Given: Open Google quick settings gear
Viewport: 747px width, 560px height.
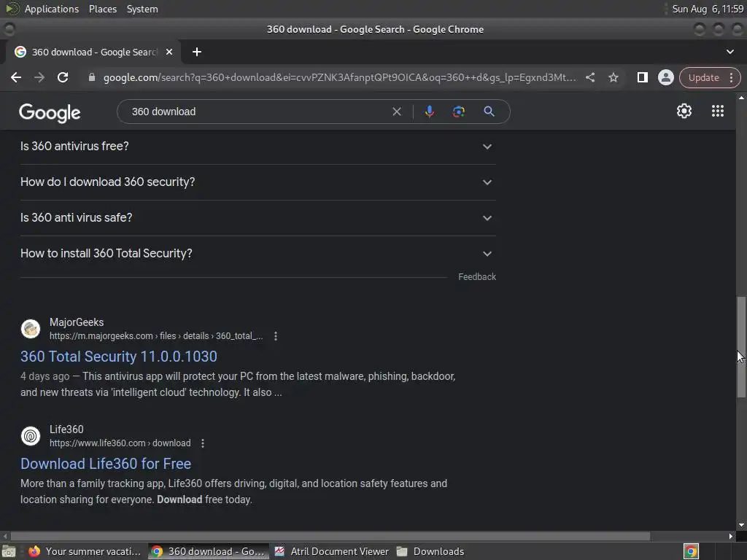Looking at the screenshot, I should 684,111.
